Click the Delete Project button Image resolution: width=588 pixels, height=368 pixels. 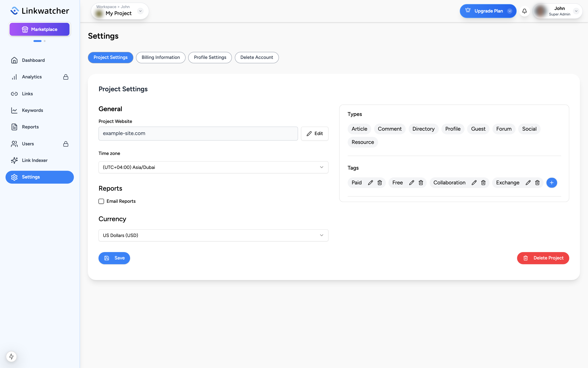tap(543, 258)
